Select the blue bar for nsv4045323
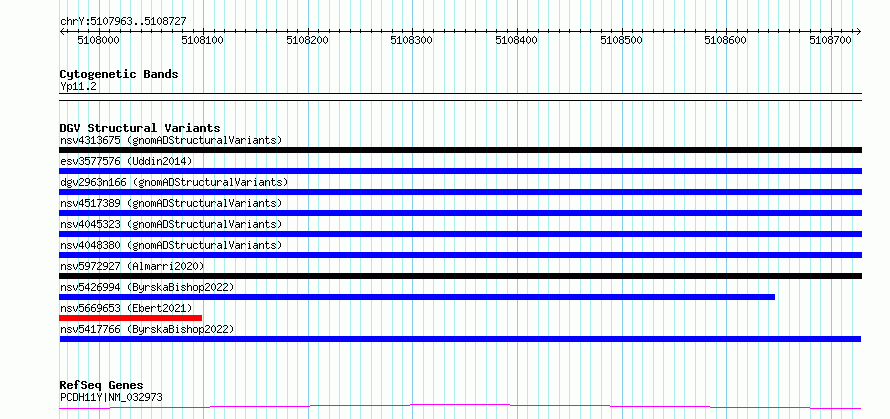The width and height of the screenshot is (890, 419). coord(460,234)
